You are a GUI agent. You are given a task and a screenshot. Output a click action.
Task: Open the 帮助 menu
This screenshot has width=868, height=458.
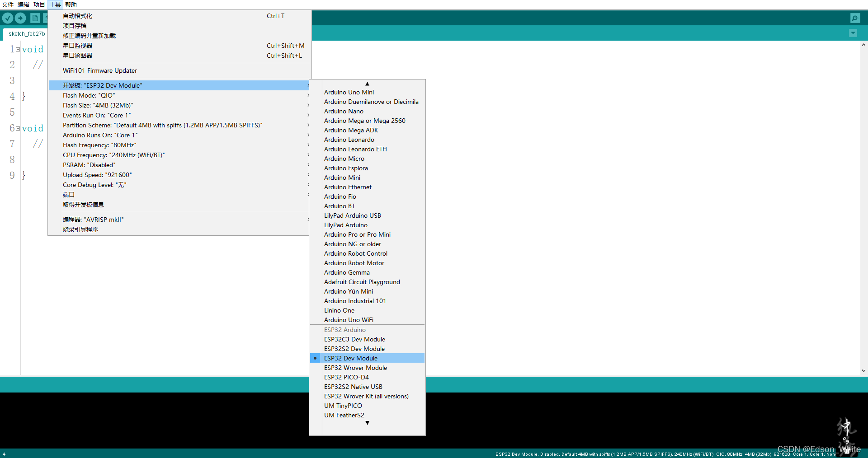tap(71, 5)
